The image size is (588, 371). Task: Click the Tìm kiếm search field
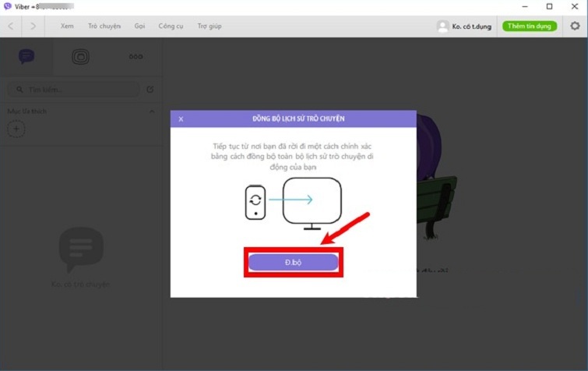(x=74, y=90)
